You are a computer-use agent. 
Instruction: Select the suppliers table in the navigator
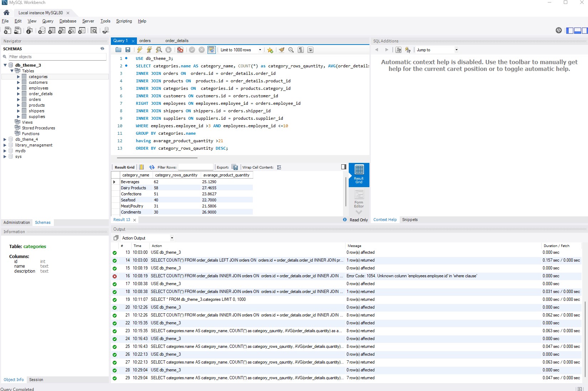[x=37, y=117]
